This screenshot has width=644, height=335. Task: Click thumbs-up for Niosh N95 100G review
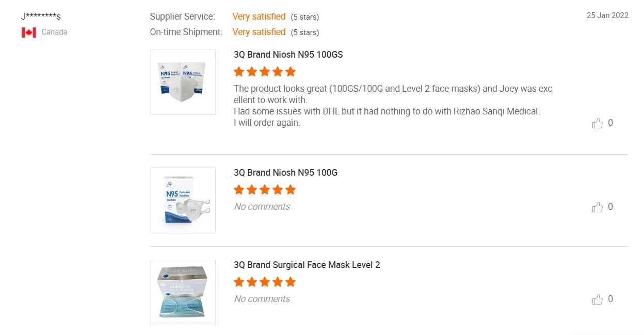(598, 207)
